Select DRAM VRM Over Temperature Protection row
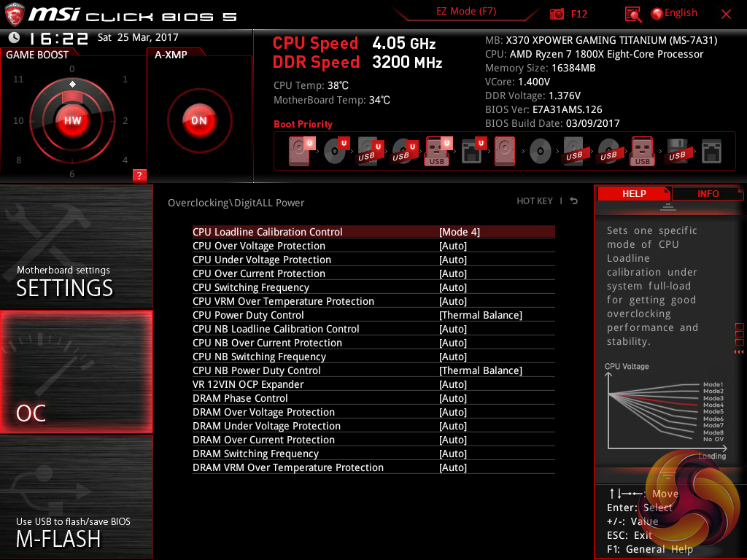This screenshot has width=747, height=560. (373, 467)
